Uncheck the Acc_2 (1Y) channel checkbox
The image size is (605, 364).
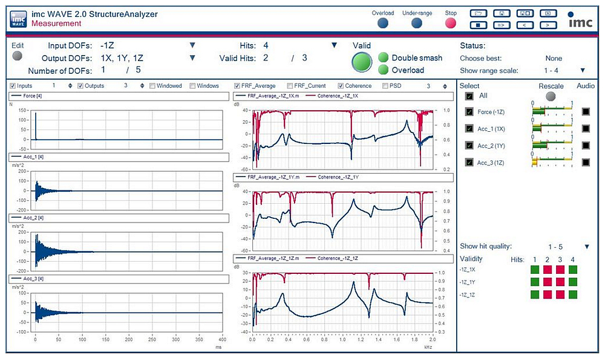point(469,145)
